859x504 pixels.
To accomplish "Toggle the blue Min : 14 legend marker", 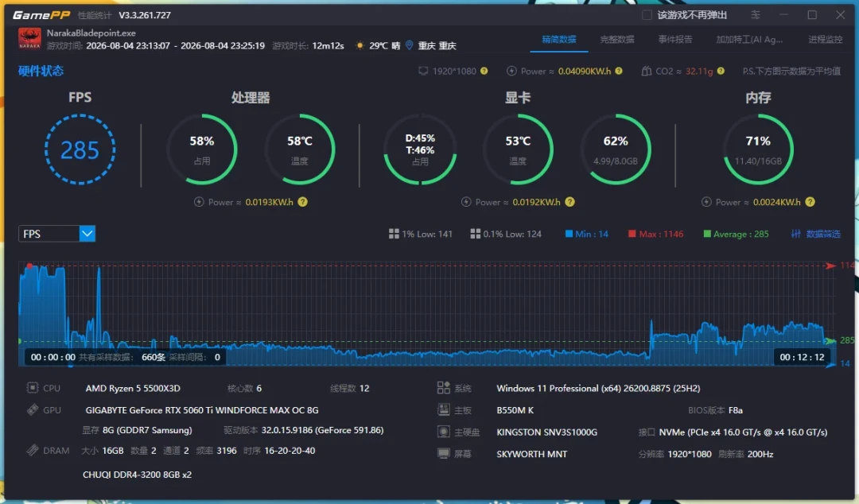I will click(569, 234).
